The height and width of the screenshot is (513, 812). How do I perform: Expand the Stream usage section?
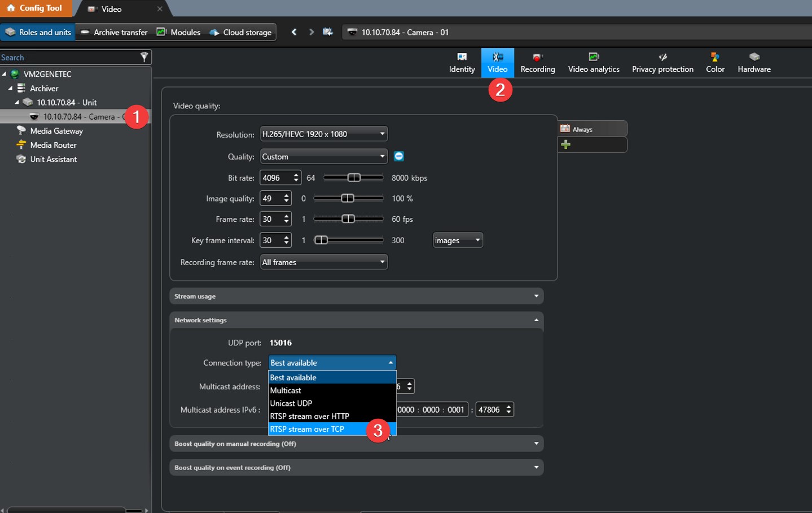pyautogui.click(x=356, y=296)
